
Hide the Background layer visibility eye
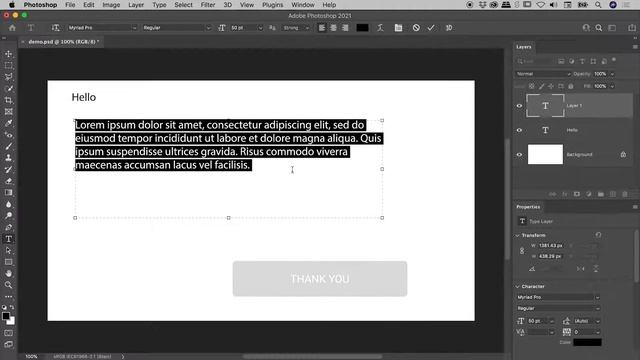[519, 155]
